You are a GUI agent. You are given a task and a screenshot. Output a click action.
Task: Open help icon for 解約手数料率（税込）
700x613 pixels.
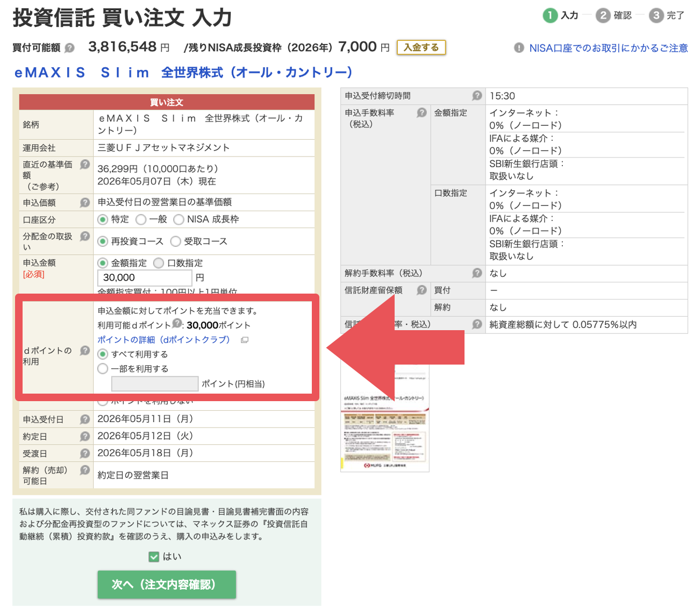click(x=477, y=273)
